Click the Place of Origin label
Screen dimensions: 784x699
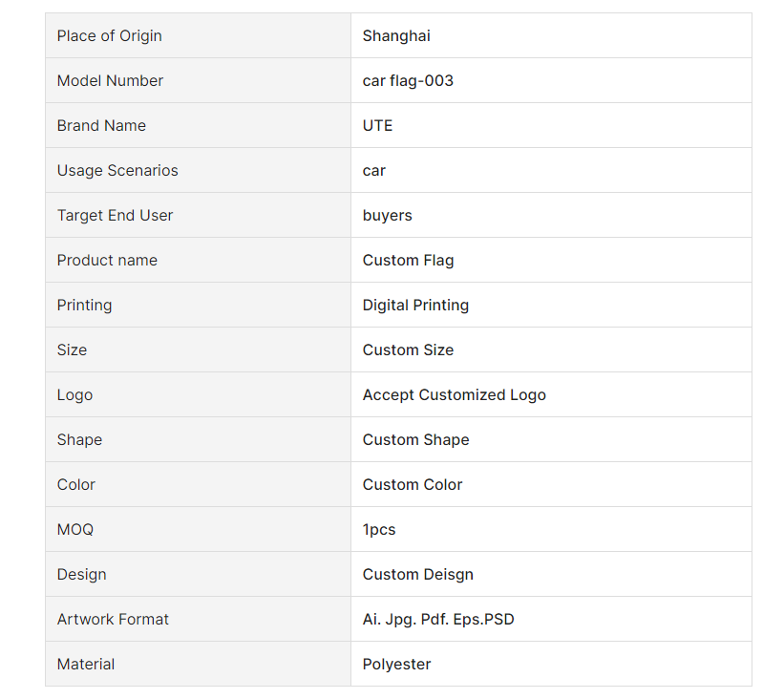click(x=109, y=36)
